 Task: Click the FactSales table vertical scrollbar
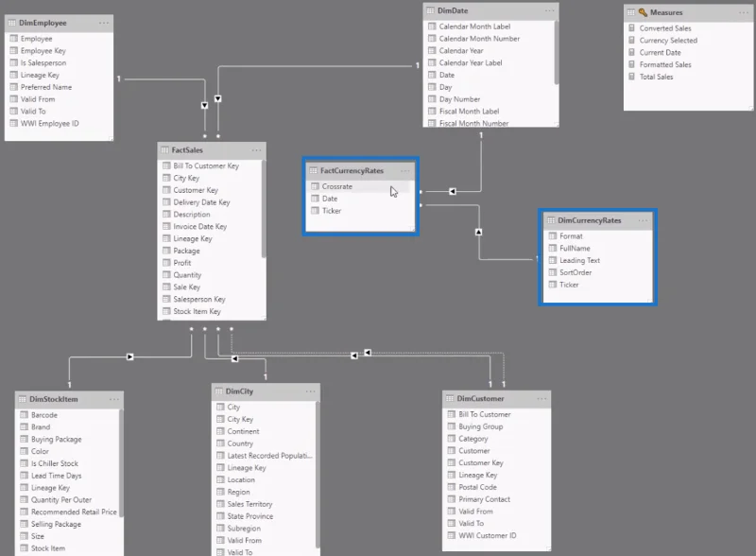click(x=264, y=208)
